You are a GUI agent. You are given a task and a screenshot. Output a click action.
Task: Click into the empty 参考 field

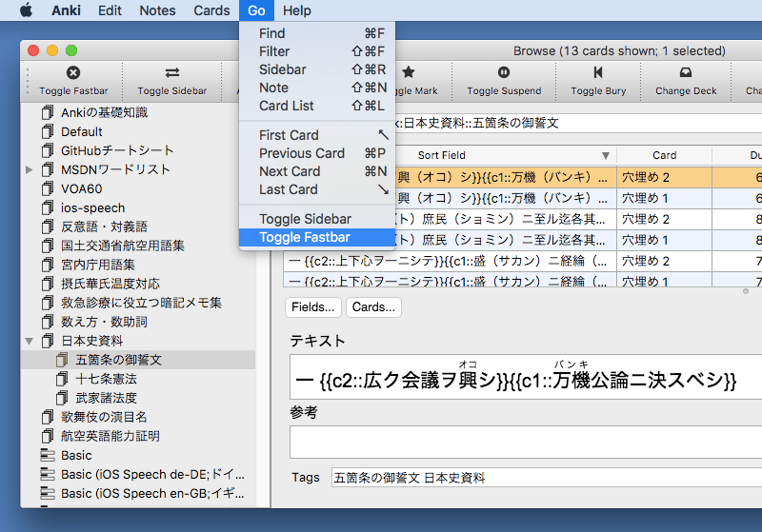(526, 442)
